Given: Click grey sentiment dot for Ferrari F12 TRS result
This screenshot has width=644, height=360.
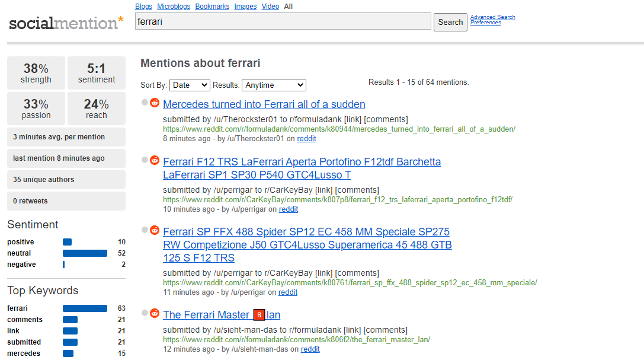Looking at the screenshot, I should pos(145,160).
